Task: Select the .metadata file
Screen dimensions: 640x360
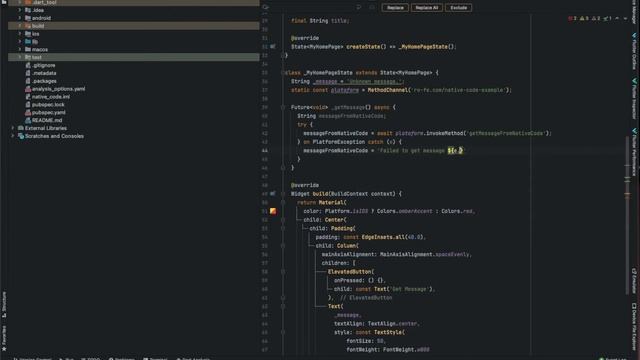Action: tap(44, 73)
